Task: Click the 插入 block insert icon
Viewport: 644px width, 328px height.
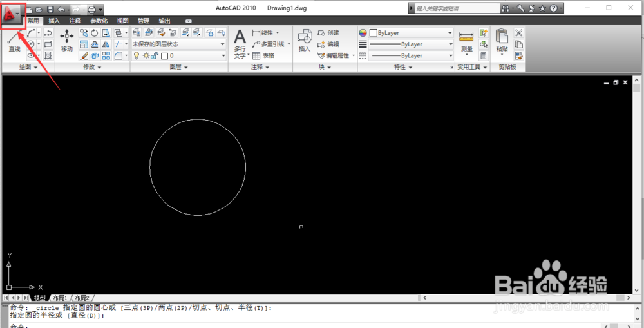Action: point(305,41)
